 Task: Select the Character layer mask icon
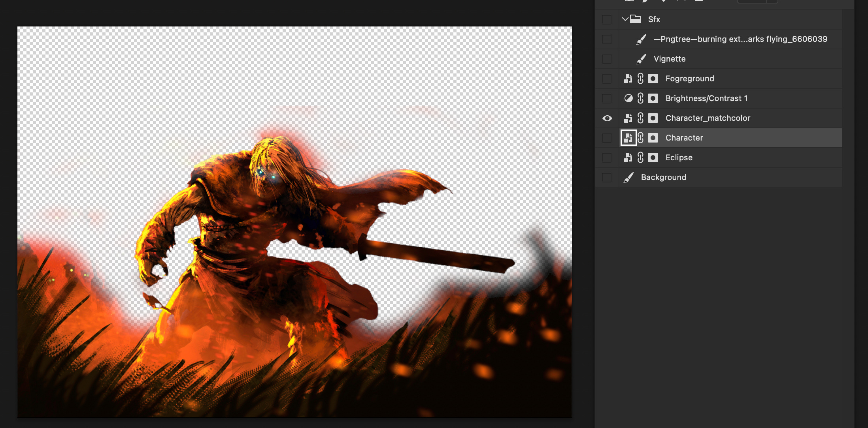coord(653,138)
